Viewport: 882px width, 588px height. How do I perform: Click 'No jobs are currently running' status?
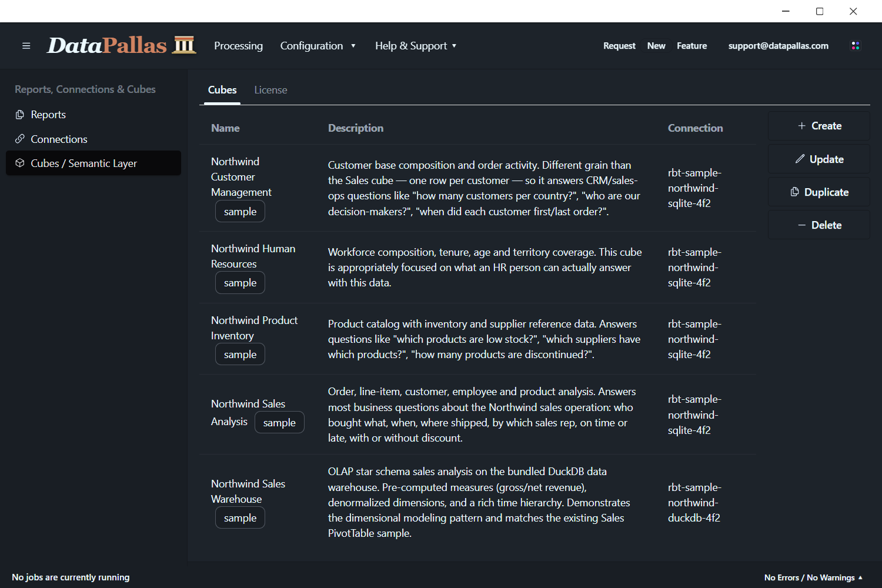[71, 577]
